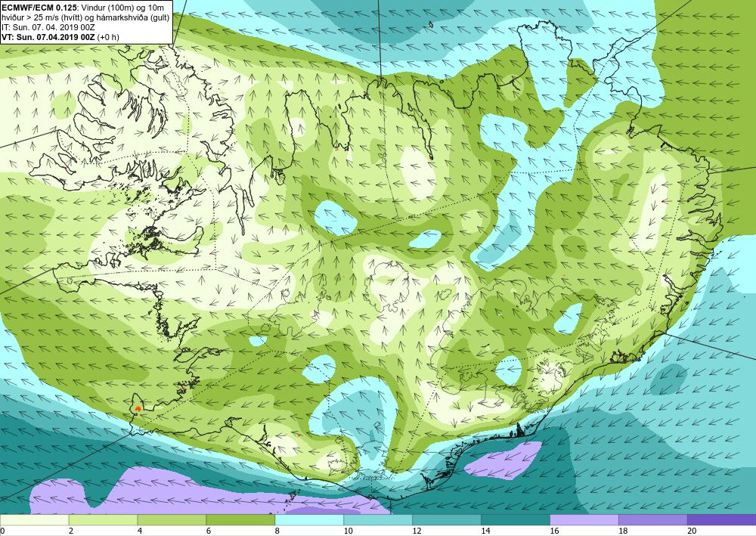Choose the light teal 10–12 m/s legend swatch
756x536 pixels.
(x=378, y=520)
